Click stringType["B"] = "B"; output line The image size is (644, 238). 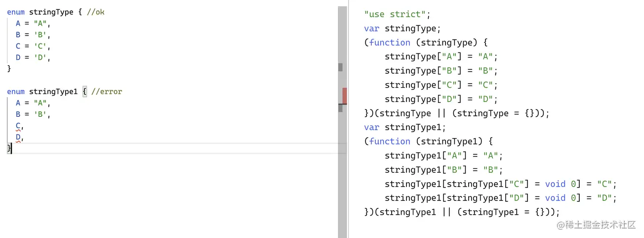click(441, 71)
